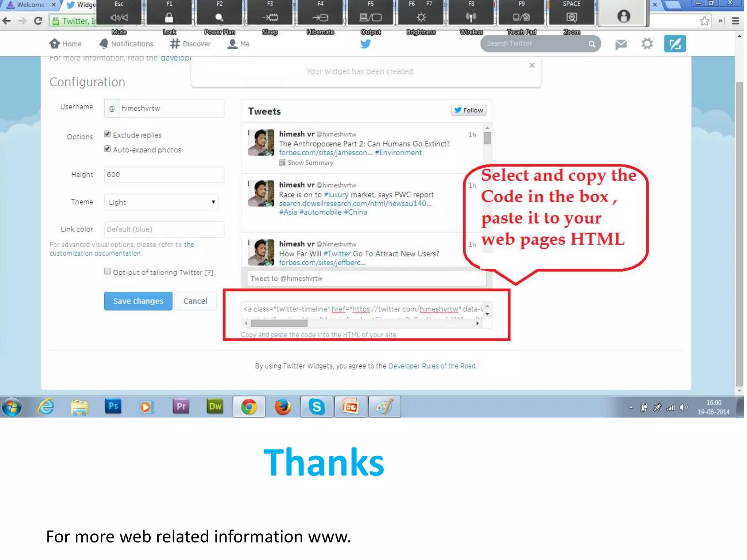The image size is (747, 560).
Task: Click Show Summary under first tweet
Action: (306, 163)
